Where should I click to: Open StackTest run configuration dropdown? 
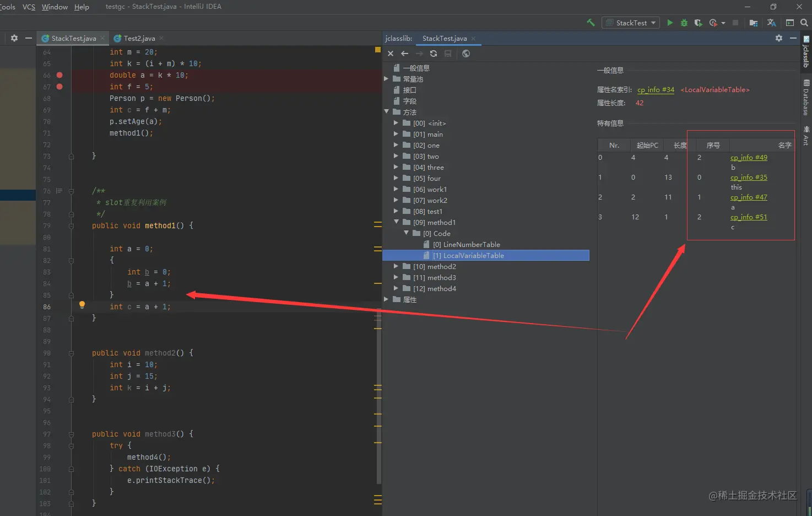pos(631,23)
